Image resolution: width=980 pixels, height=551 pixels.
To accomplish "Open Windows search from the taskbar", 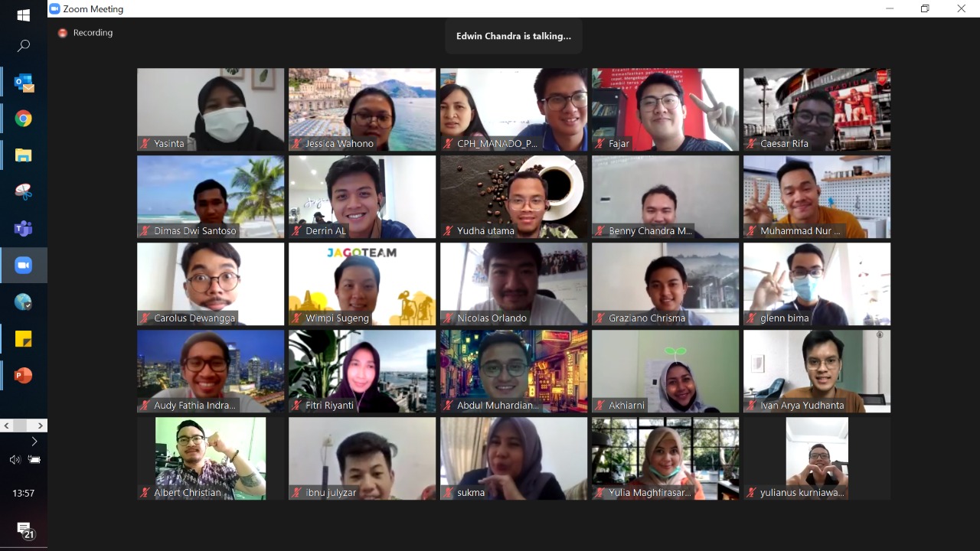I will [24, 47].
